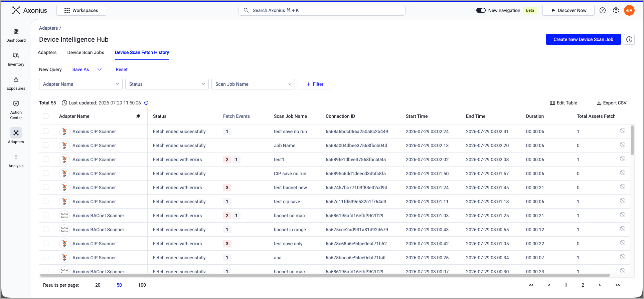Switch to the Adapters tab
644x299 pixels.
(47, 52)
